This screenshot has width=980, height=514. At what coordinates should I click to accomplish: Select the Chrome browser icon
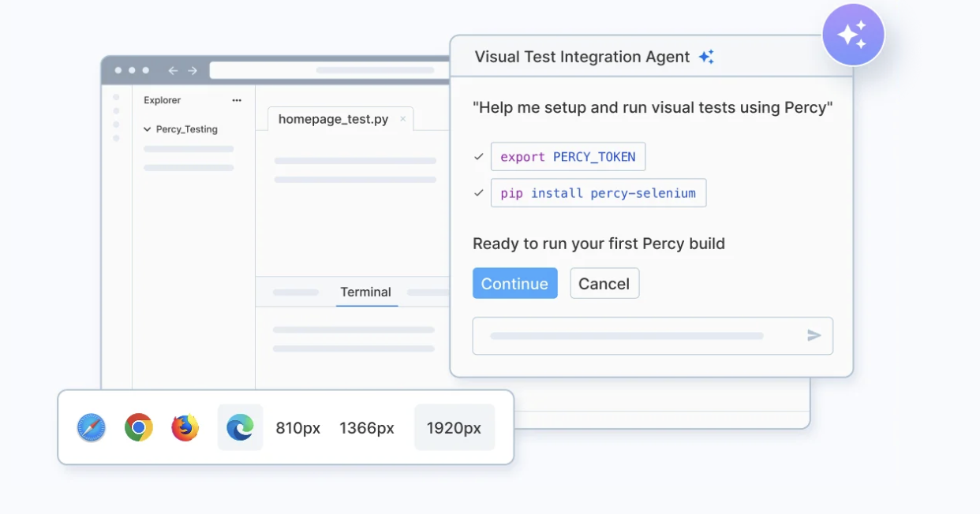tap(137, 427)
